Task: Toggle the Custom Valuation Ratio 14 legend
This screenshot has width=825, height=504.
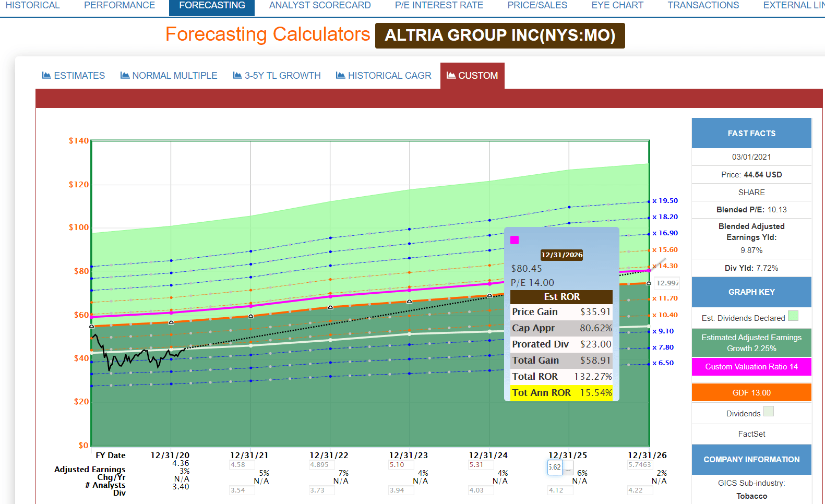Action: point(751,367)
